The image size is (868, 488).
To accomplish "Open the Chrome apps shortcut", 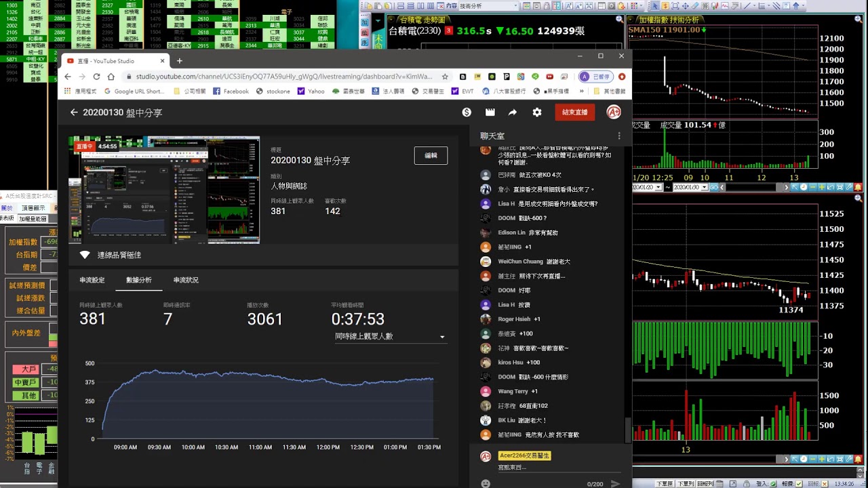I will point(80,91).
